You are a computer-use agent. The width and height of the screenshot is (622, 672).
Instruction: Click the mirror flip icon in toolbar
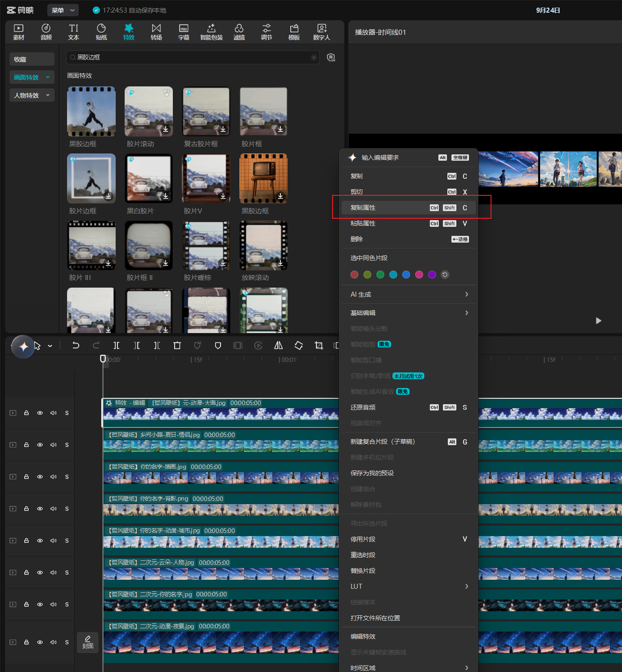279,345
